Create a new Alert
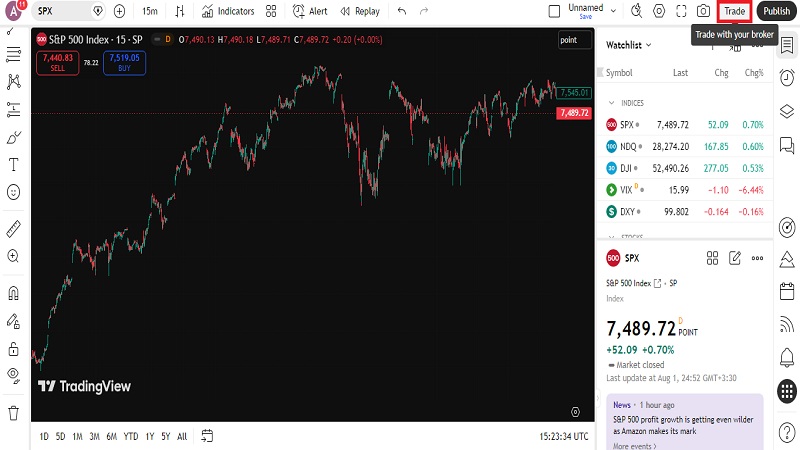Image resolution: width=800 pixels, height=450 pixels. pyautogui.click(x=310, y=11)
